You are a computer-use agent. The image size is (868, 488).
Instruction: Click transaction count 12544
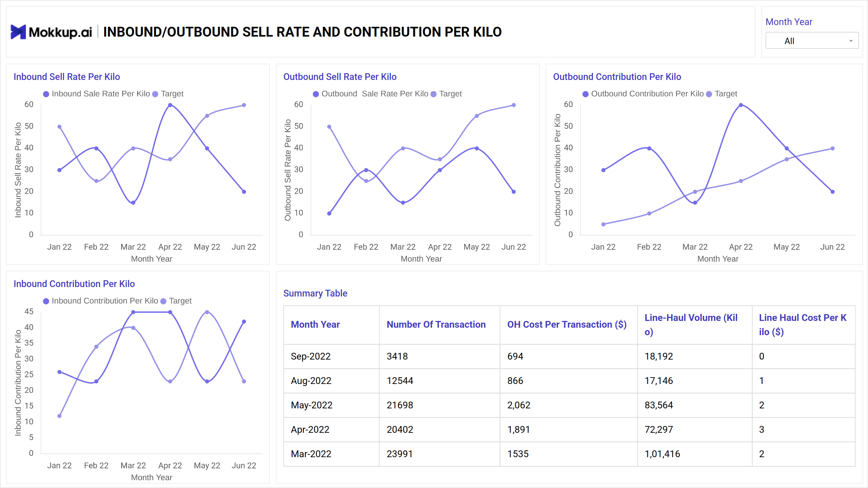[400, 381]
